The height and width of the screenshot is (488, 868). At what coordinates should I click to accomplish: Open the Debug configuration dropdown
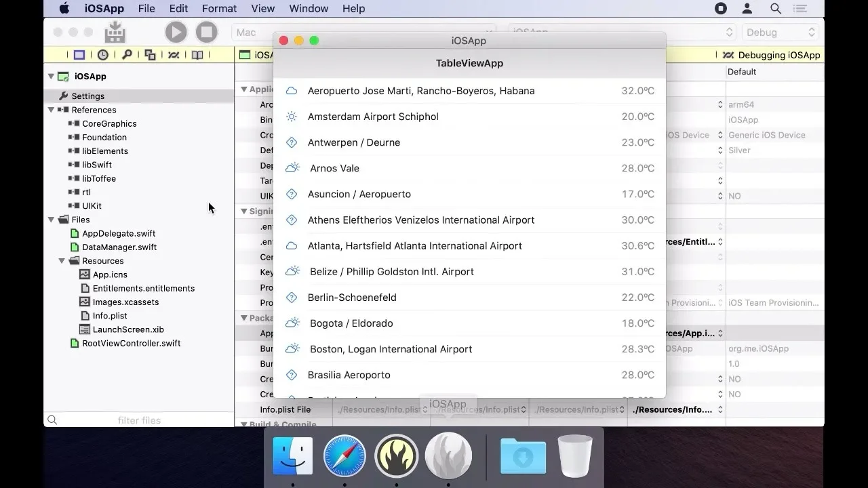pyautogui.click(x=781, y=32)
